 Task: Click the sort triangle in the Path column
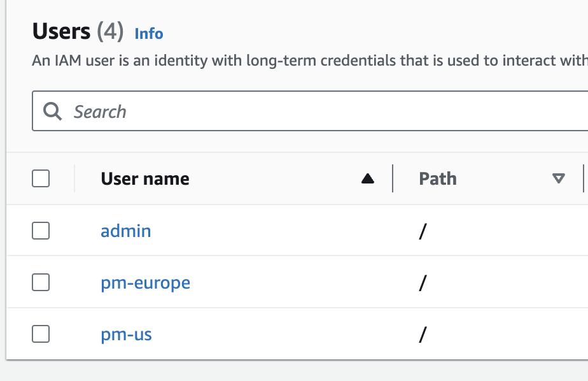click(559, 179)
